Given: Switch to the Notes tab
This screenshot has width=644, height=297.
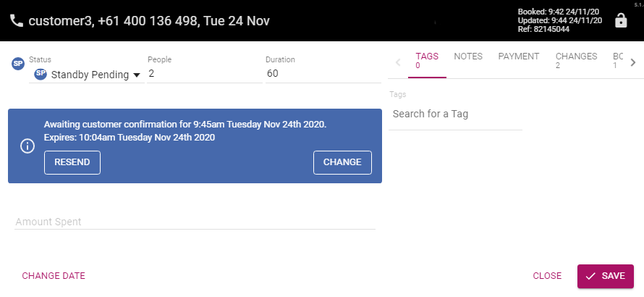Looking at the screenshot, I should click(x=468, y=57).
